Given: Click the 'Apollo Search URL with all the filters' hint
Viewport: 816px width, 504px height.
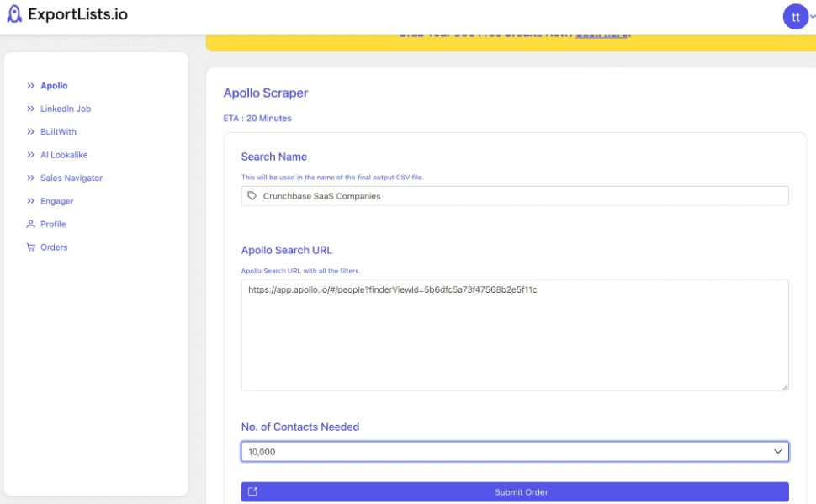Looking at the screenshot, I should 300,271.
